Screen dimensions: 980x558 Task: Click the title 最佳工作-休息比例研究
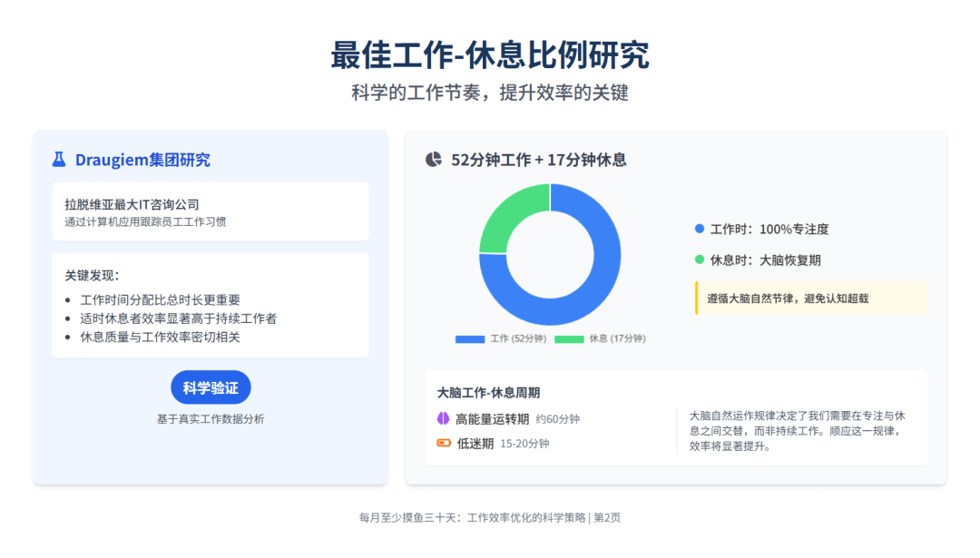coord(490,55)
